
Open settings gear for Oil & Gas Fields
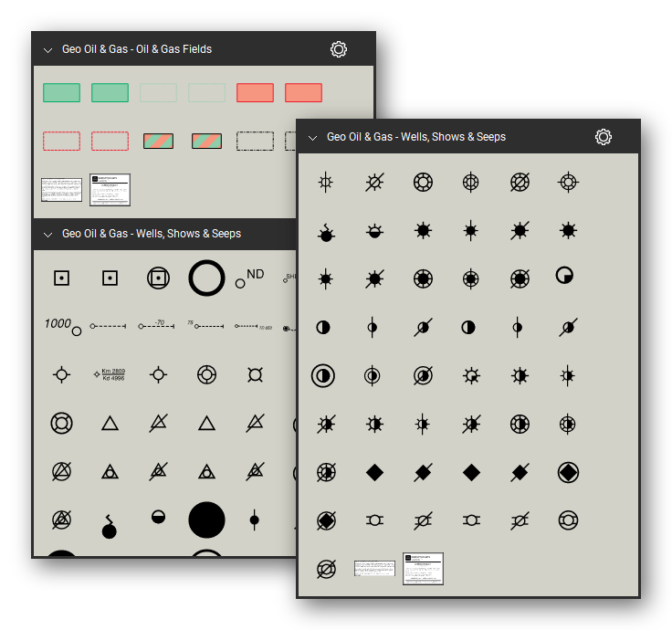(339, 49)
